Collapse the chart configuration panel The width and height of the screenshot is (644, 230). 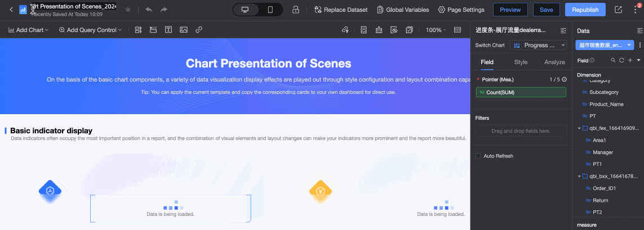[563, 30]
